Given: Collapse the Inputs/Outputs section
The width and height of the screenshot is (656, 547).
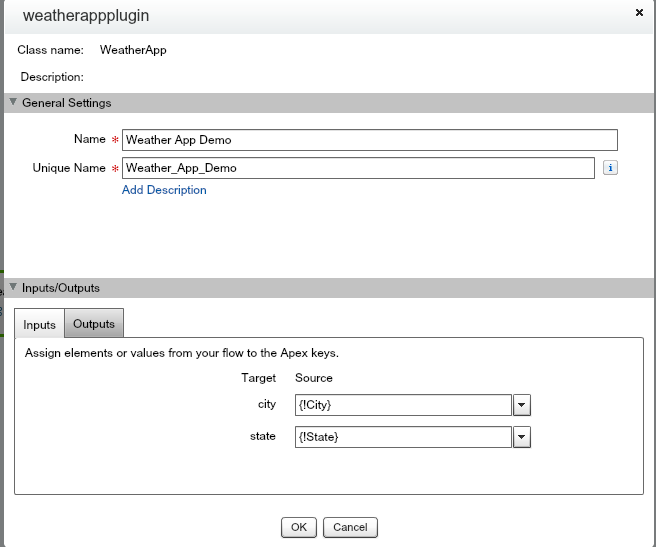Looking at the screenshot, I should tap(13, 287).
